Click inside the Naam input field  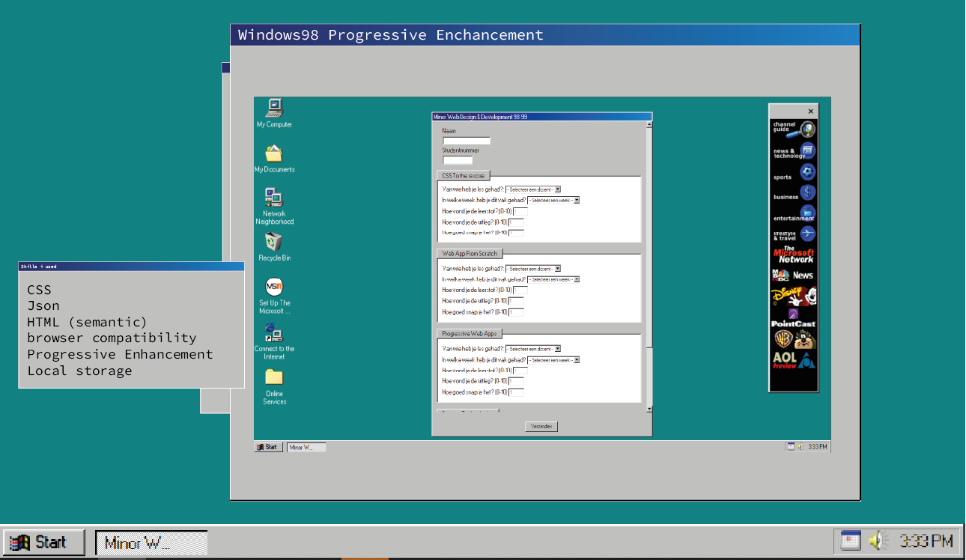pos(467,141)
